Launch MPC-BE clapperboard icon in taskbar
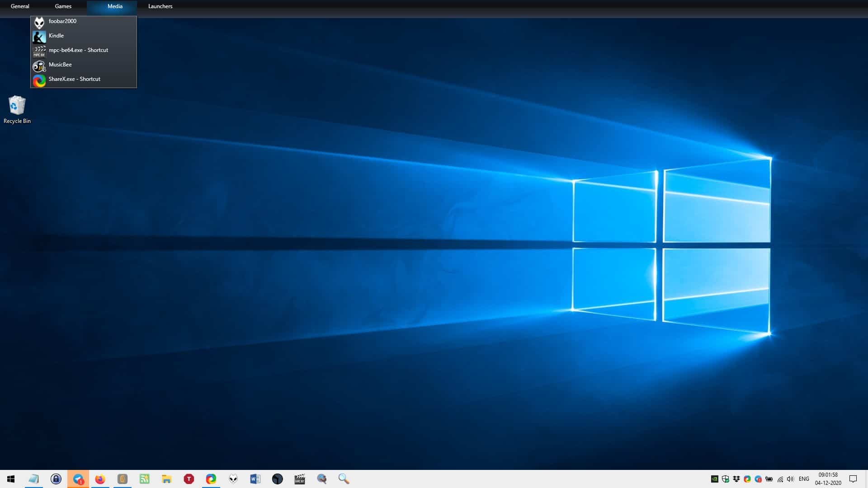This screenshot has width=868, height=488. pyautogui.click(x=300, y=479)
